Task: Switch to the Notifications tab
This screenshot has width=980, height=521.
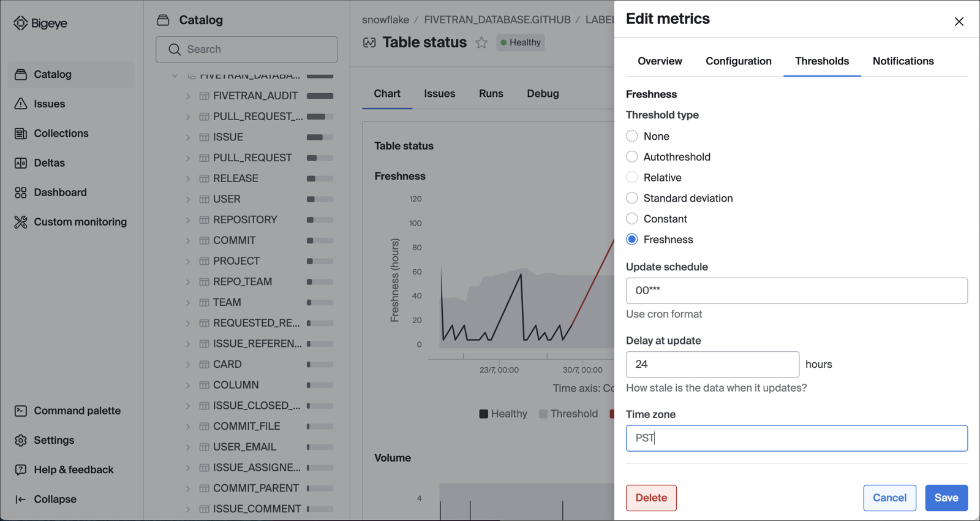Action: click(x=903, y=61)
